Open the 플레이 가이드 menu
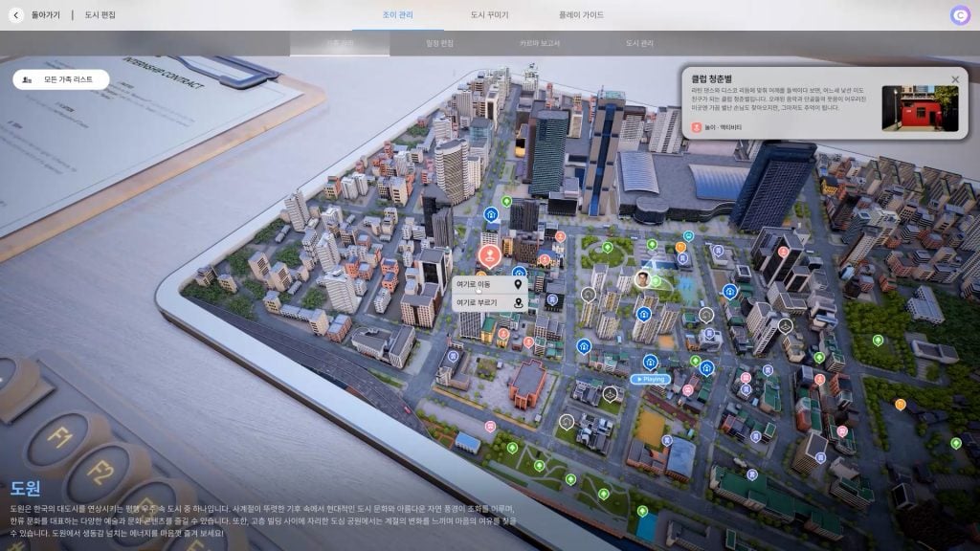The width and height of the screenshot is (980, 551). 577,14
